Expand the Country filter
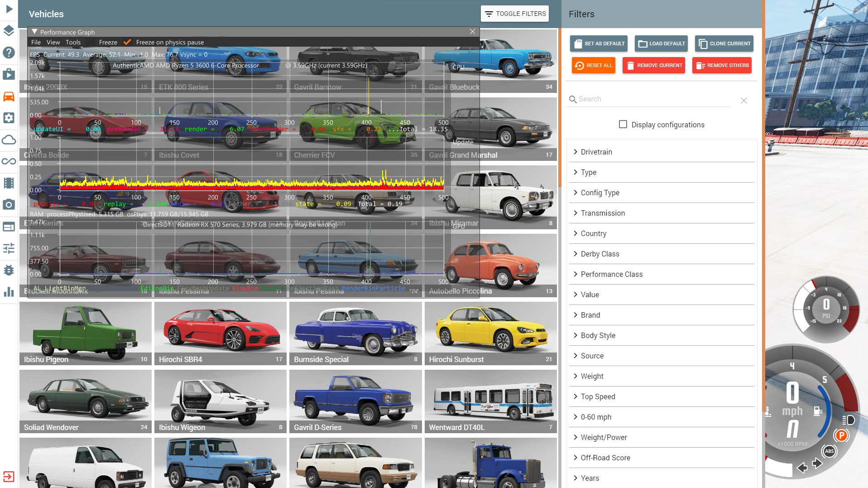 coord(662,233)
